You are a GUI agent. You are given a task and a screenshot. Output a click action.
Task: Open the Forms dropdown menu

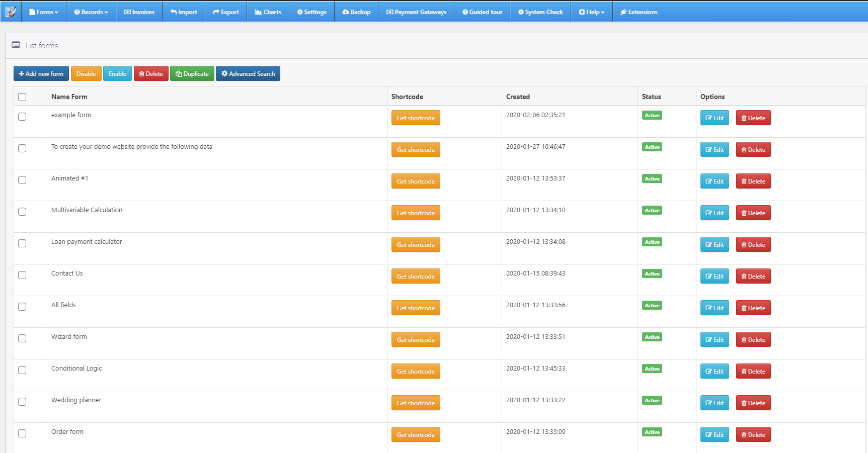point(44,12)
